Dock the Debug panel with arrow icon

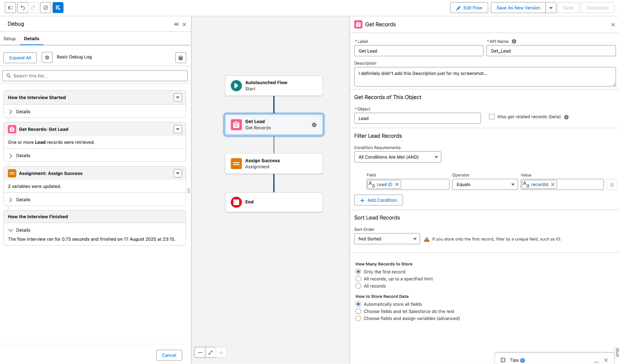176,24
